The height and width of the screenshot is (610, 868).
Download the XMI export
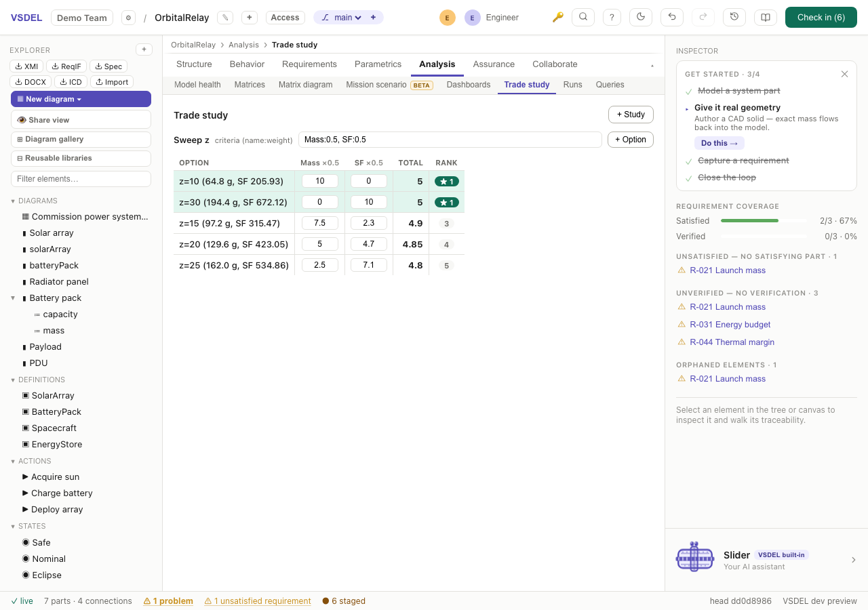tap(26, 66)
